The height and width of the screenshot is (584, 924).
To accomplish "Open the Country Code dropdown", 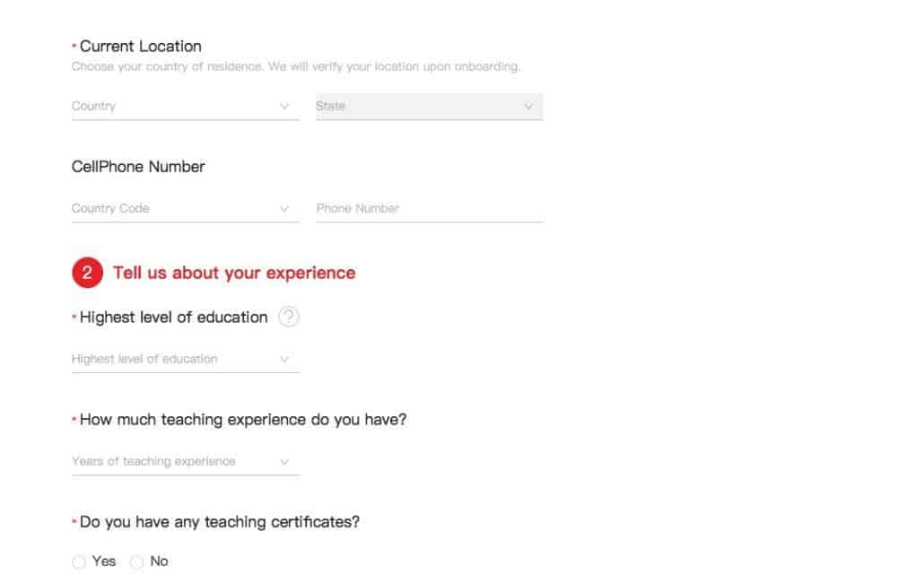I will click(185, 209).
